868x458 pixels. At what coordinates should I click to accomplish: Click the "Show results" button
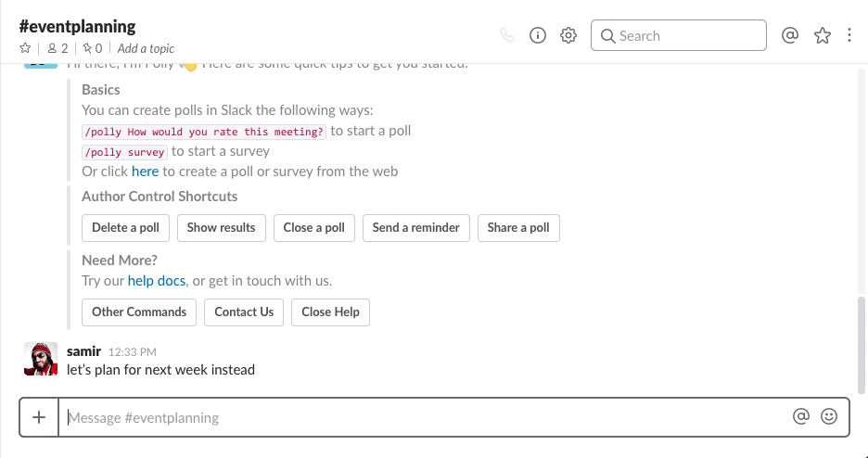tap(222, 228)
